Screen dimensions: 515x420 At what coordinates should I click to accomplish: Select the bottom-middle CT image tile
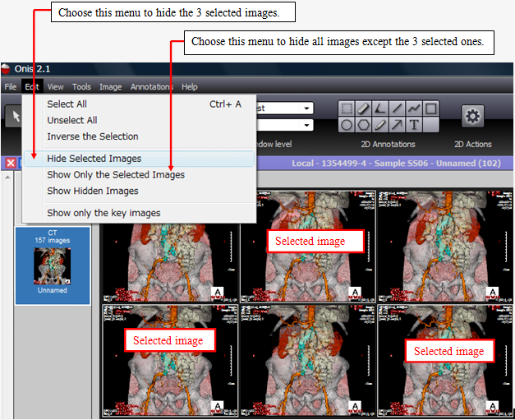[x=308, y=360]
